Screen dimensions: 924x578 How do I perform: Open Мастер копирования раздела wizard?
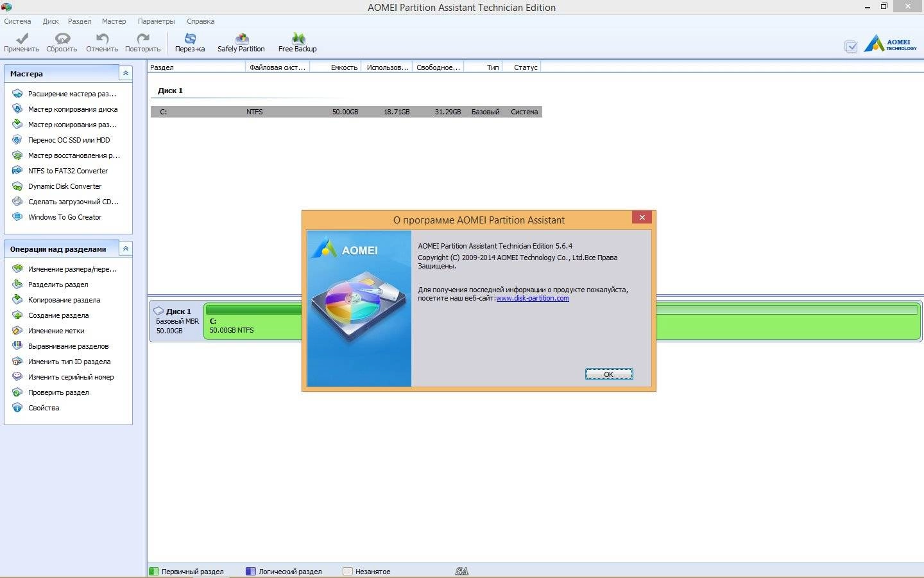[x=72, y=125]
